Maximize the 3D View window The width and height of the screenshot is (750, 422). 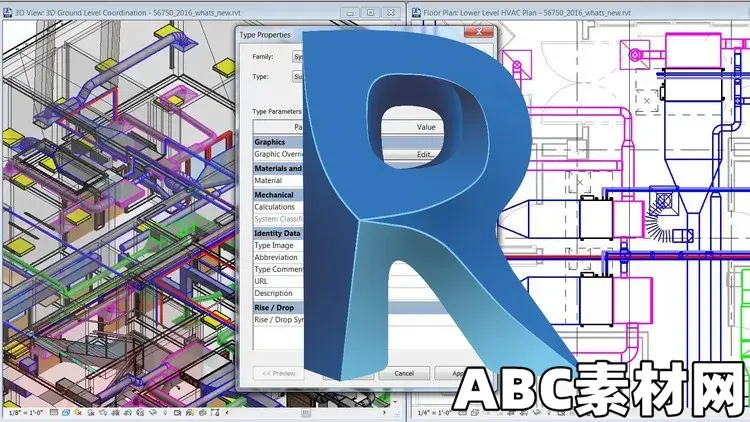pyautogui.click(x=370, y=12)
